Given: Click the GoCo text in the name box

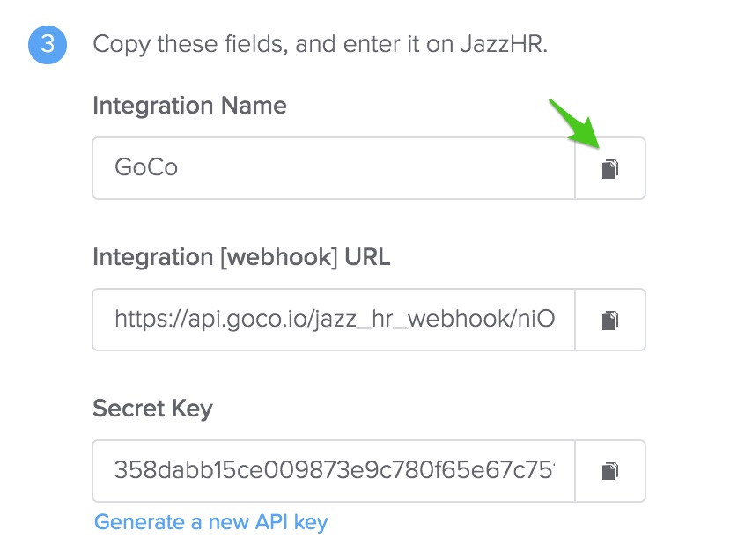Looking at the screenshot, I should click(x=146, y=167).
